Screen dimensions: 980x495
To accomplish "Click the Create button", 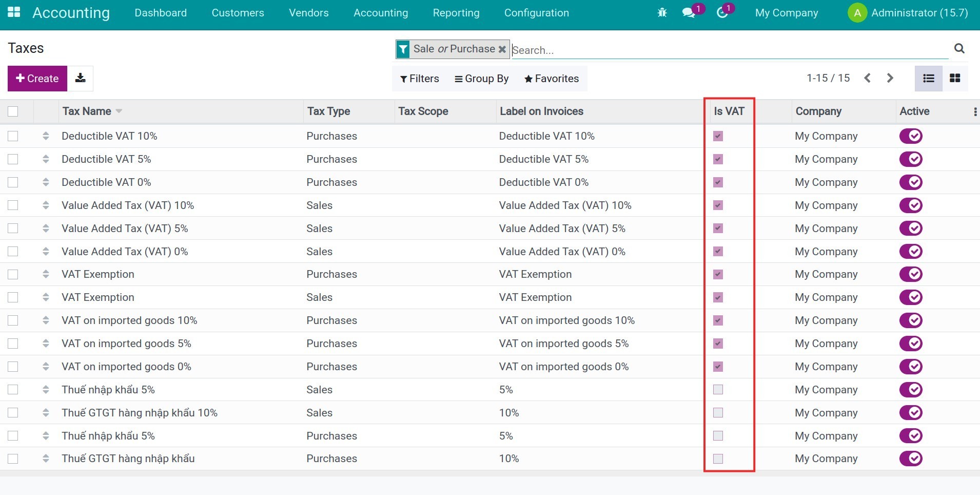I will (37, 79).
